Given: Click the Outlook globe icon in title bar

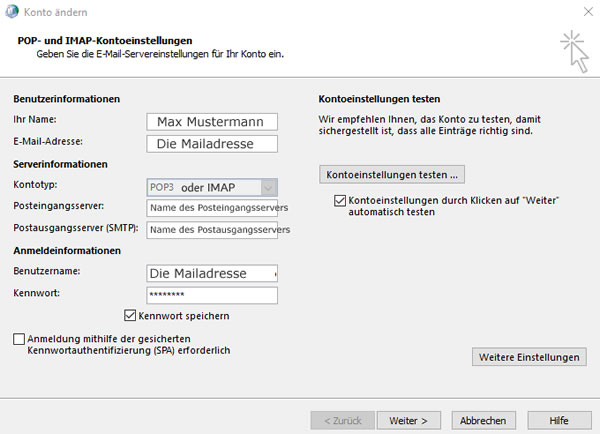Looking at the screenshot, I should pos(11,11).
